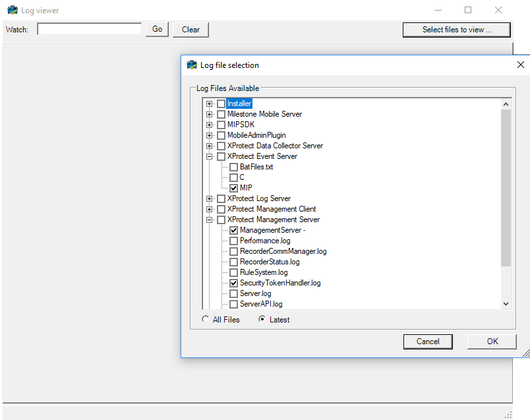Minimize the Log viewer window

438,10
